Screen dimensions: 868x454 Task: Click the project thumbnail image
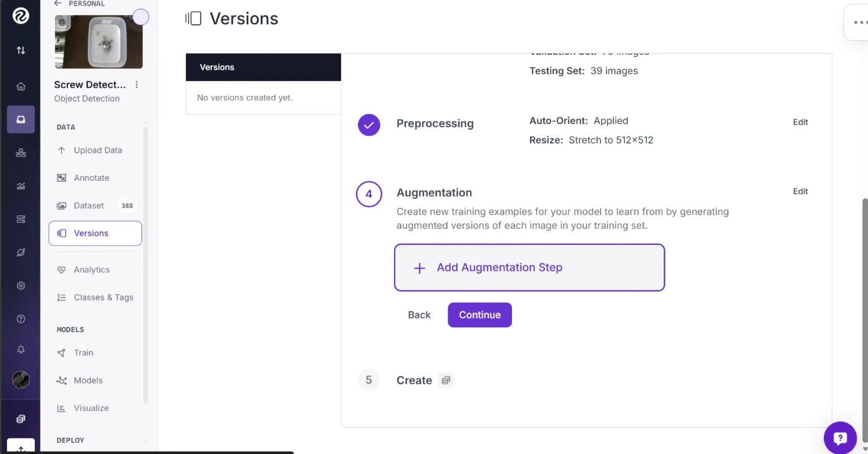99,42
